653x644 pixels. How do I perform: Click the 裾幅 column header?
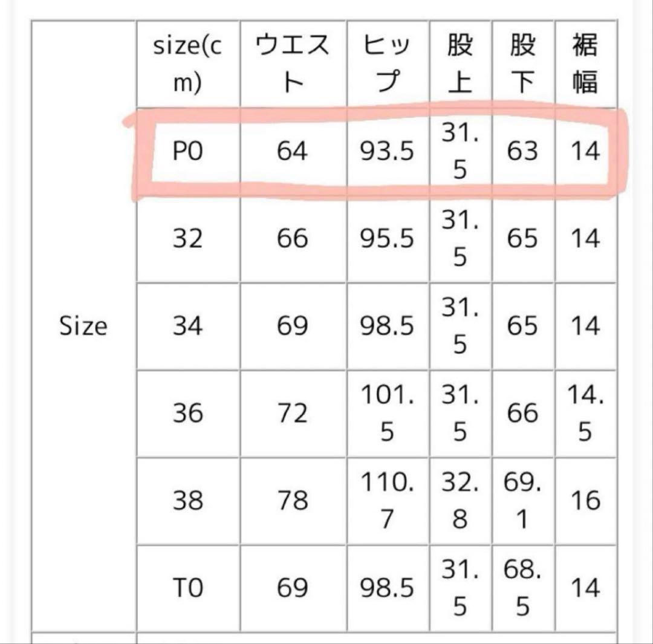[585, 64]
